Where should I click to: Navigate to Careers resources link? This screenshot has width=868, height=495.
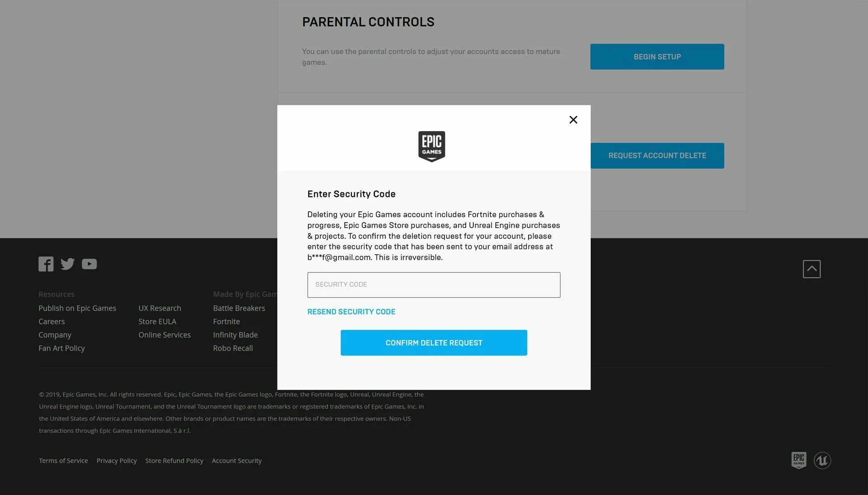51,321
